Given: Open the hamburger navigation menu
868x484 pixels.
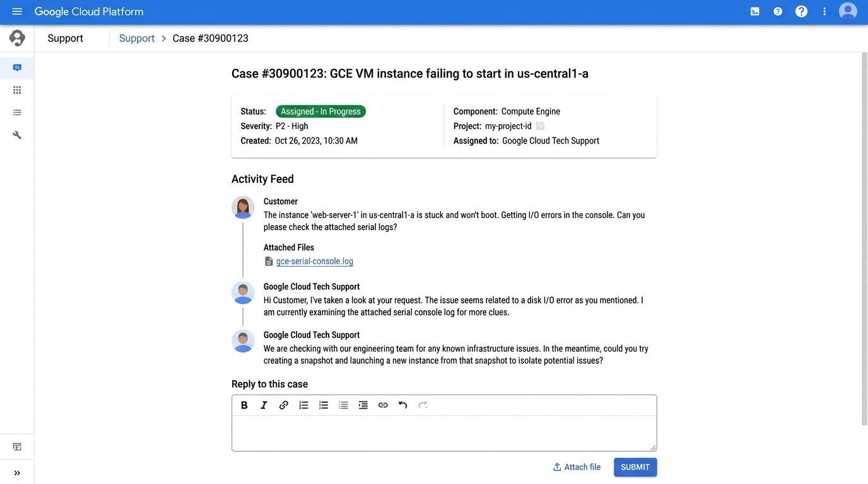Looking at the screenshot, I should pos(17,11).
